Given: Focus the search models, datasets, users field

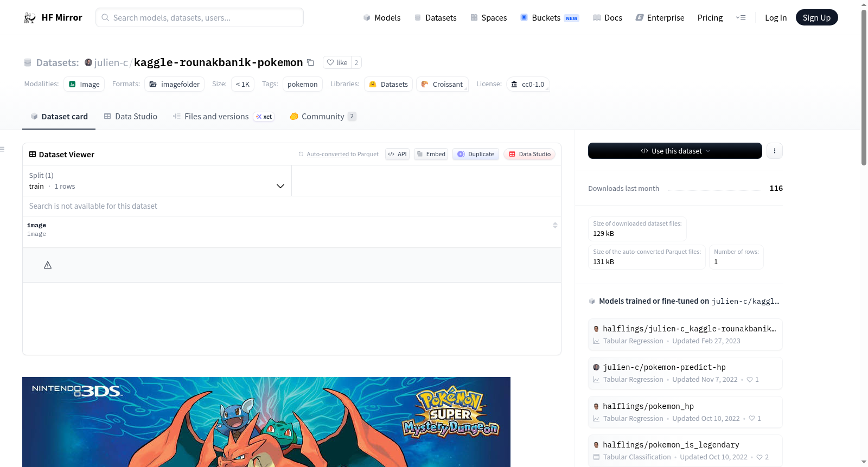Looking at the screenshot, I should [x=200, y=17].
